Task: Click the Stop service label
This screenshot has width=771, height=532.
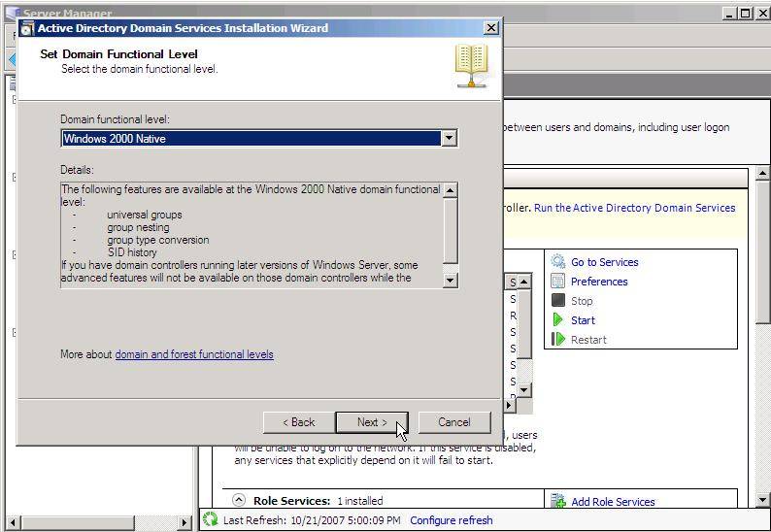Action: (x=582, y=301)
